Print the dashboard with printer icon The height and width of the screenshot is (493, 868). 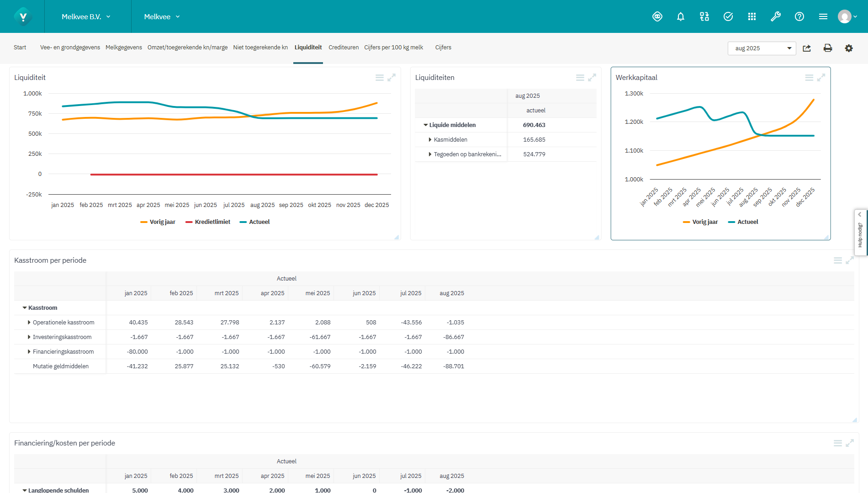point(827,48)
